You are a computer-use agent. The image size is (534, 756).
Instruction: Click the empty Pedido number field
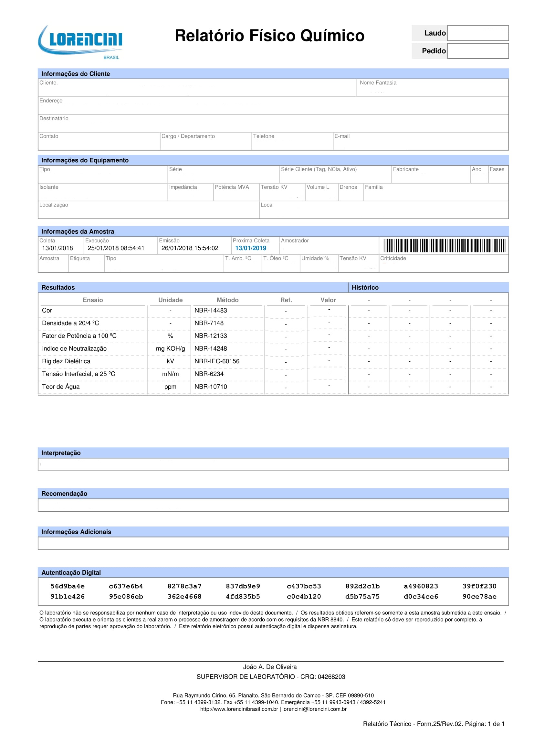(478, 51)
